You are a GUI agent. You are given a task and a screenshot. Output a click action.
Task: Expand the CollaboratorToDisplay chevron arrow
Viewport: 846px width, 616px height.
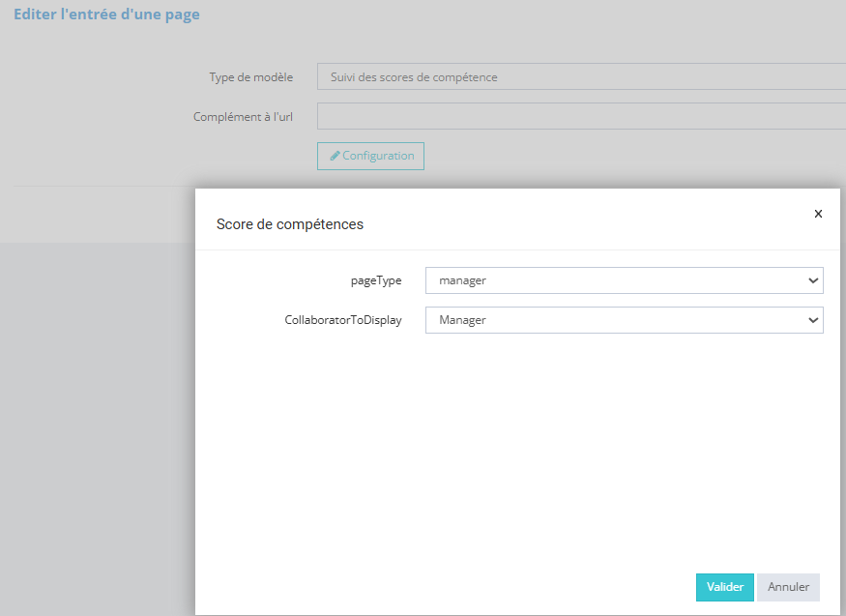811,320
